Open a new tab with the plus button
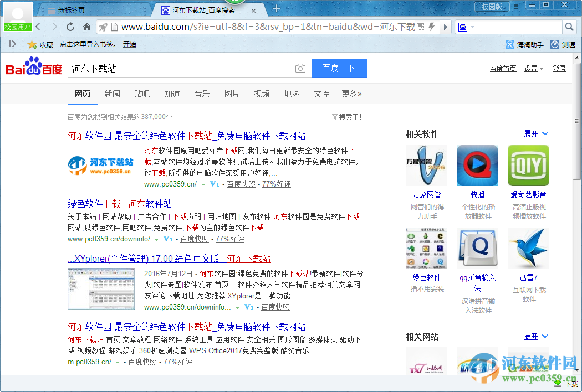Image resolution: width=582 pixels, height=392 pixels. (277, 8)
